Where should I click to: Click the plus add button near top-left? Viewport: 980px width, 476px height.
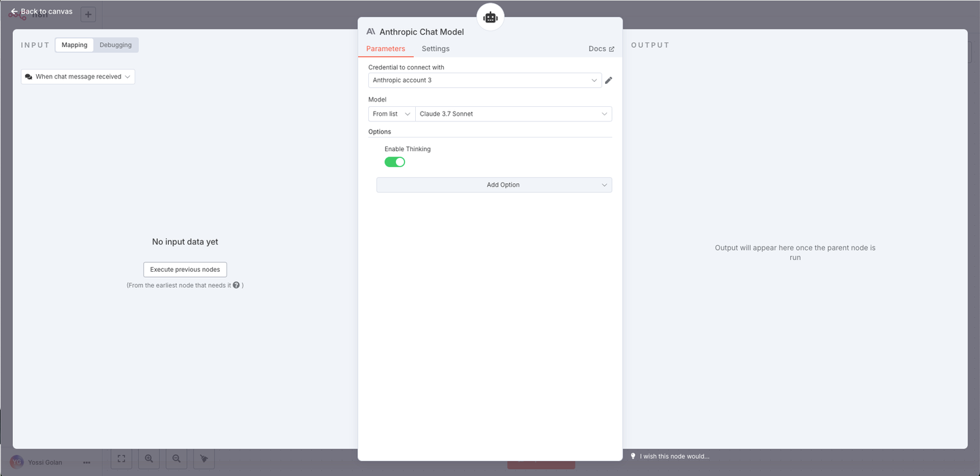[x=88, y=14]
